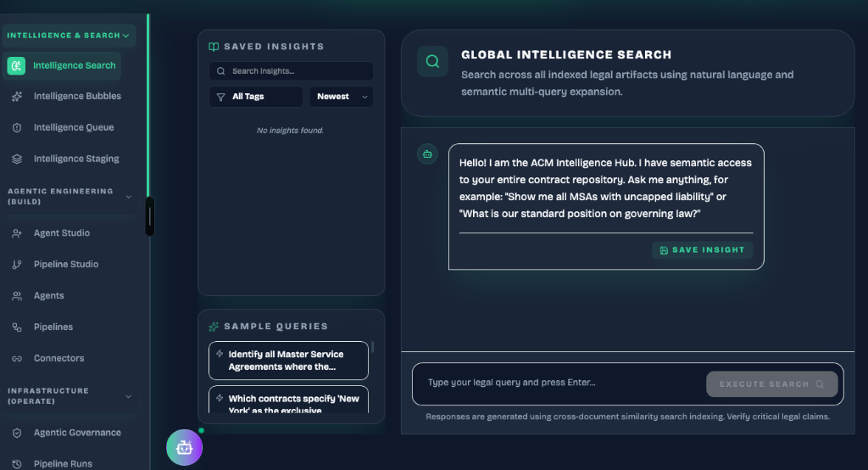This screenshot has height=470, width=868.
Task: Open the Newest sort dropdown
Action: [341, 97]
